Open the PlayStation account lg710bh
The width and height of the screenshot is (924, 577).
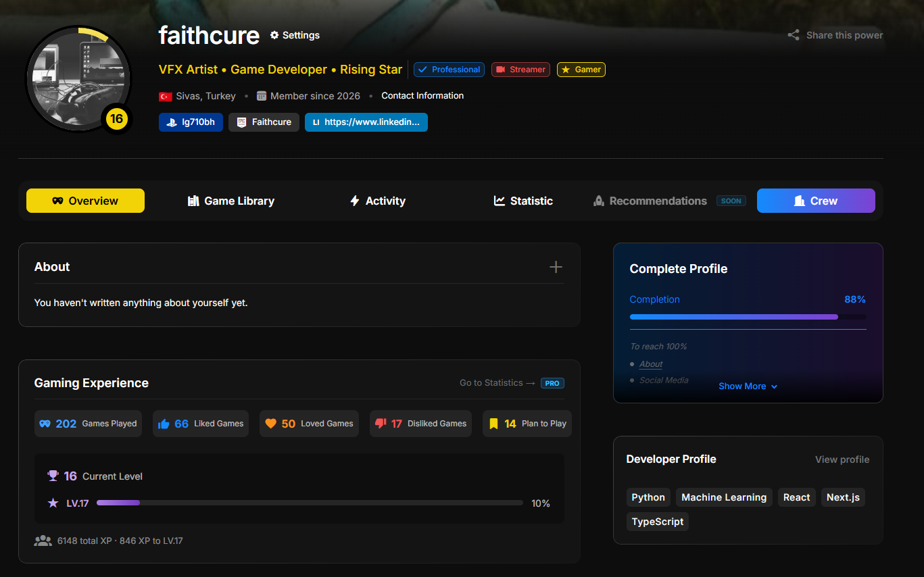click(191, 122)
